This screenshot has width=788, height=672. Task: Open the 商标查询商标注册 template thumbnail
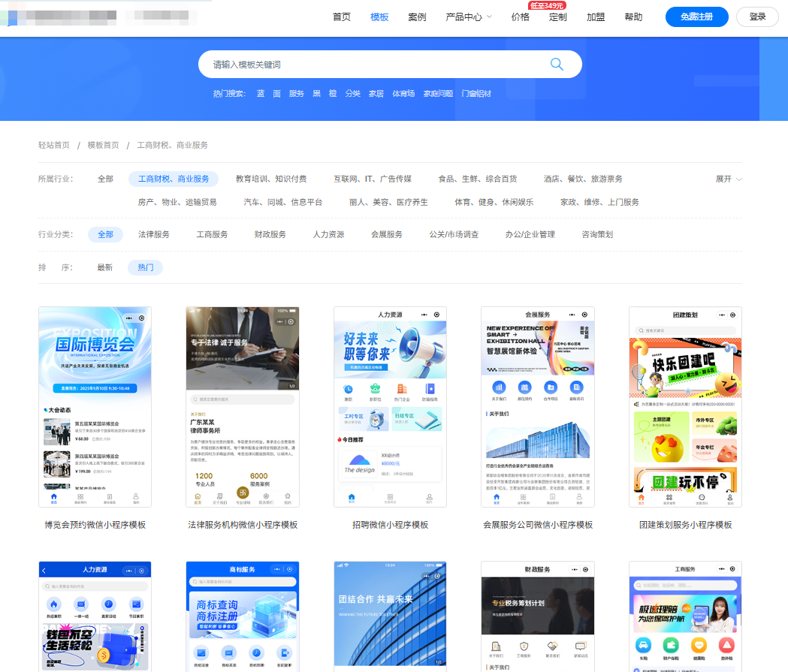pos(243,616)
